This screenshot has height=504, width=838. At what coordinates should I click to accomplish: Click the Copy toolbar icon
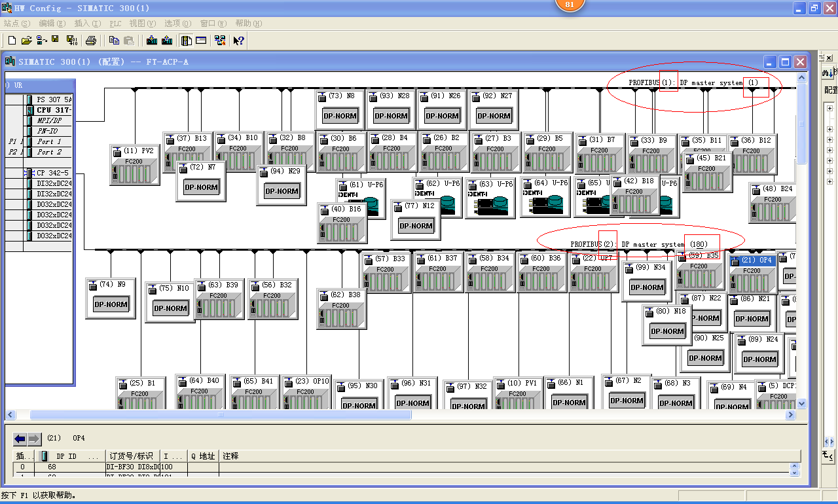[114, 41]
